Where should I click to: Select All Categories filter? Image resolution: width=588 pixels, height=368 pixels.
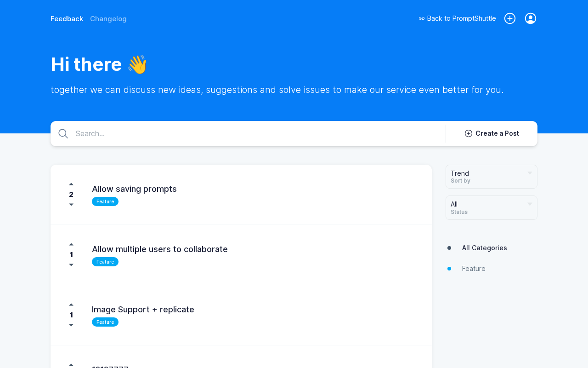point(484,248)
